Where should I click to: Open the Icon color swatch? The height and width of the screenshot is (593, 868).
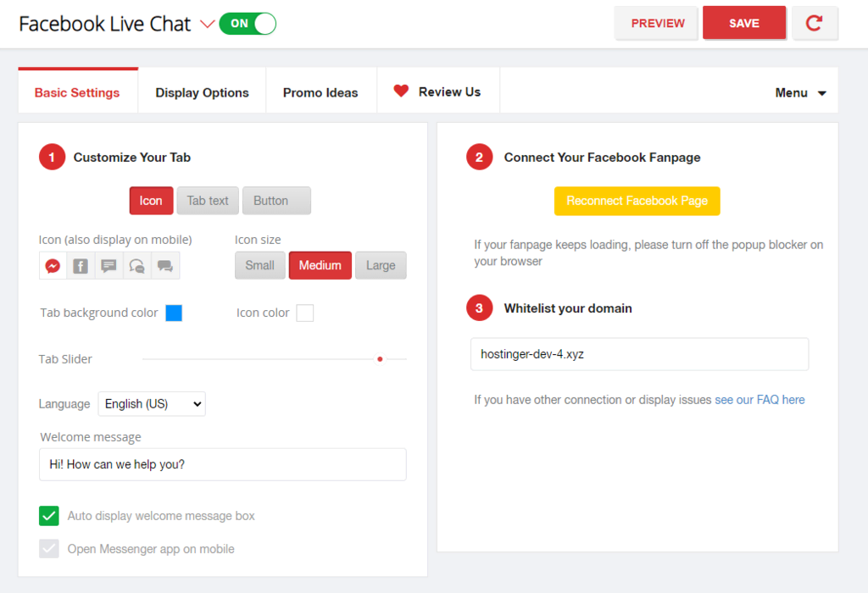(x=305, y=313)
